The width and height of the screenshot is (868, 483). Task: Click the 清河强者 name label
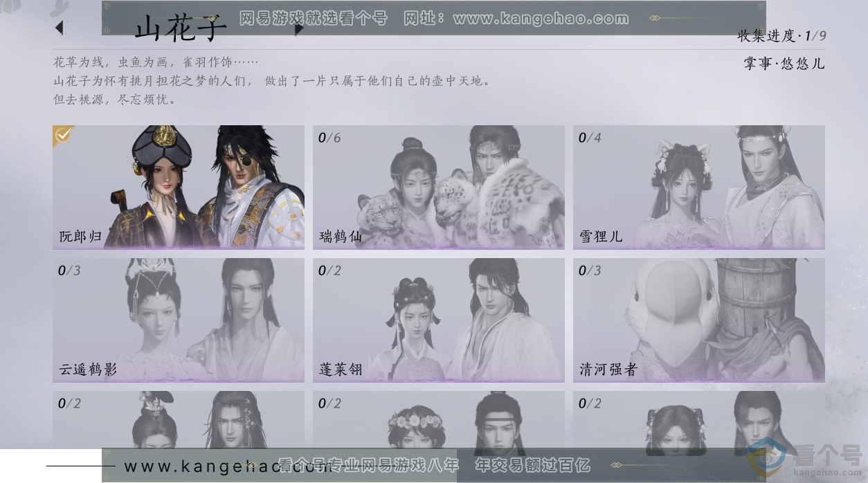pyautogui.click(x=608, y=370)
